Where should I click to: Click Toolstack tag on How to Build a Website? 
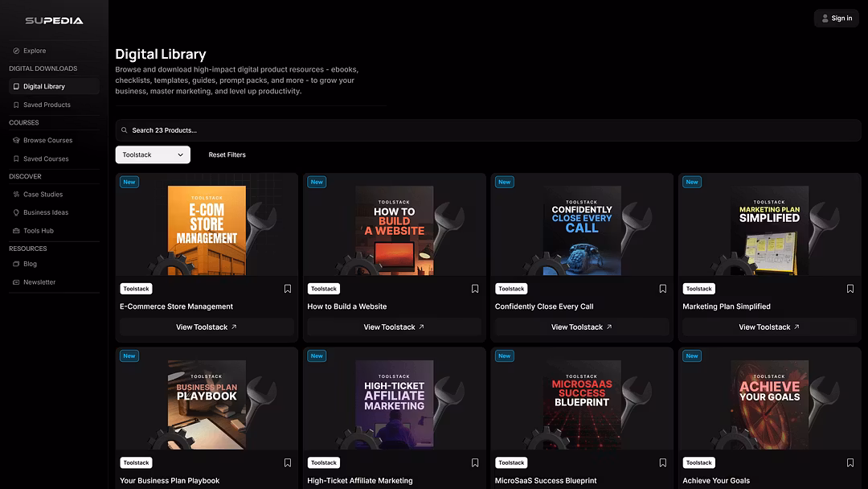pyautogui.click(x=324, y=289)
